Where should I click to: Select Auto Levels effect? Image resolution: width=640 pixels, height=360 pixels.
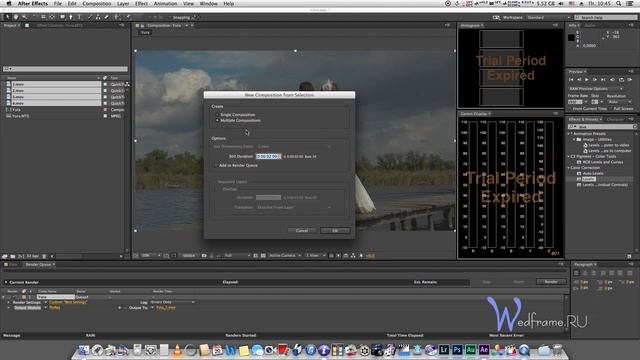(593, 173)
